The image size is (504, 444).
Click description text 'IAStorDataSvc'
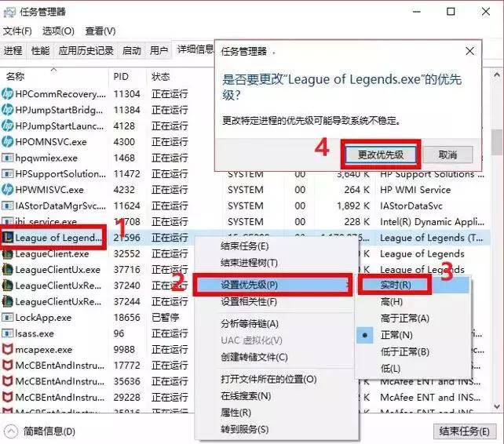(411, 206)
